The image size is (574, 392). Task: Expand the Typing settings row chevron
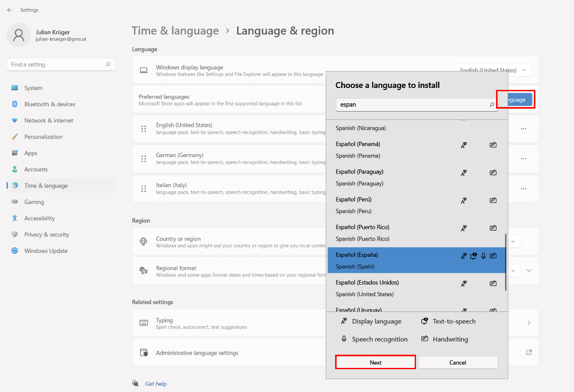(x=529, y=323)
